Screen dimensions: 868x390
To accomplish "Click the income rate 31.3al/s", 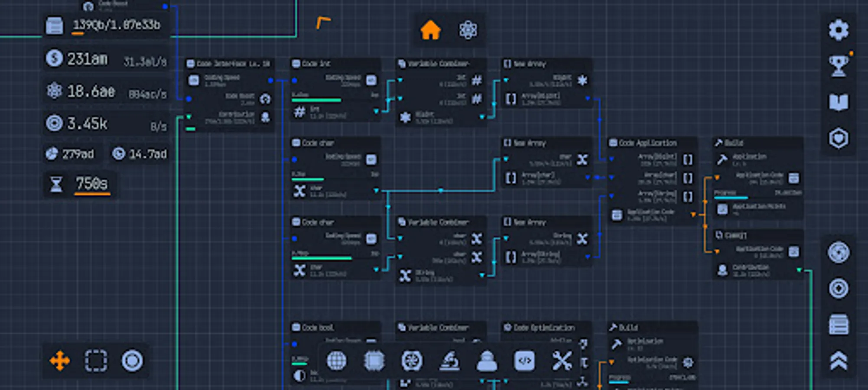I will tap(145, 62).
